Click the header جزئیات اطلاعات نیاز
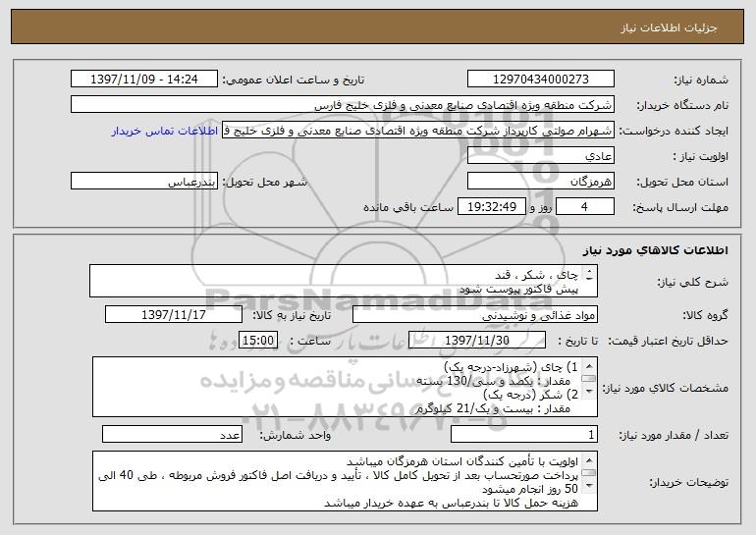The width and height of the screenshot is (756, 535). tap(669, 27)
